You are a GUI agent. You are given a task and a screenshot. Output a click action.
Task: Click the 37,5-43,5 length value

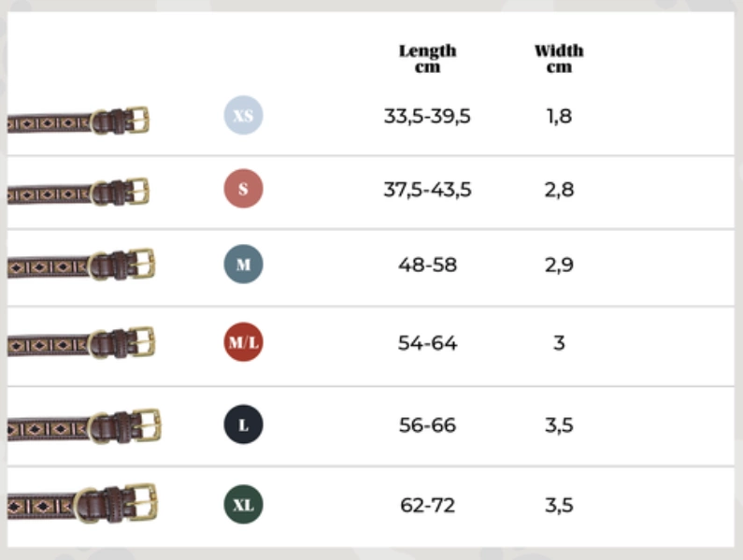[427, 190]
